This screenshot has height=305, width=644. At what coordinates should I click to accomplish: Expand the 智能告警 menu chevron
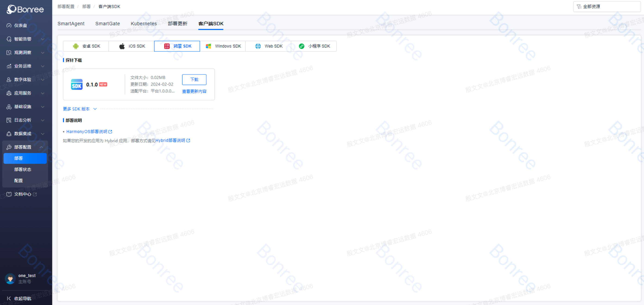(43, 39)
